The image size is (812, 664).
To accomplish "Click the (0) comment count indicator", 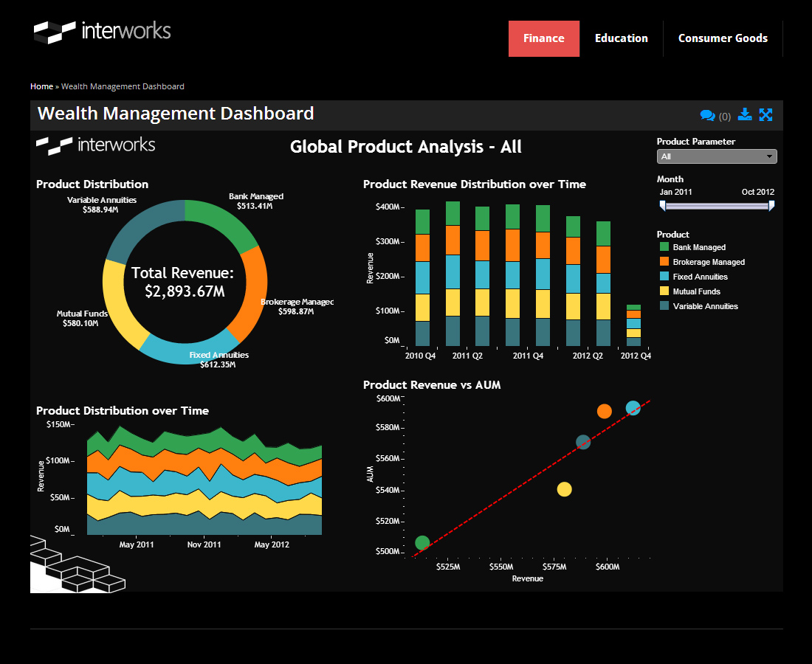I will pyautogui.click(x=724, y=116).
